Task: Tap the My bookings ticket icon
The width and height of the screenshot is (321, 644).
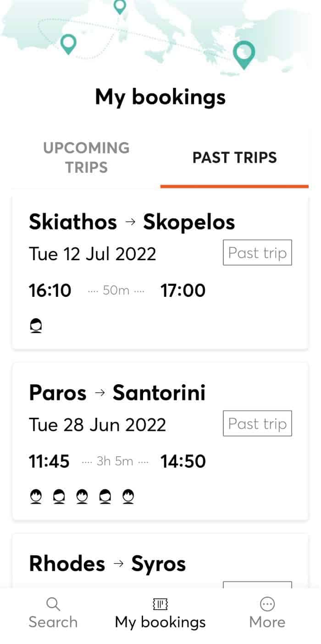Action: [x=160, y=604]
